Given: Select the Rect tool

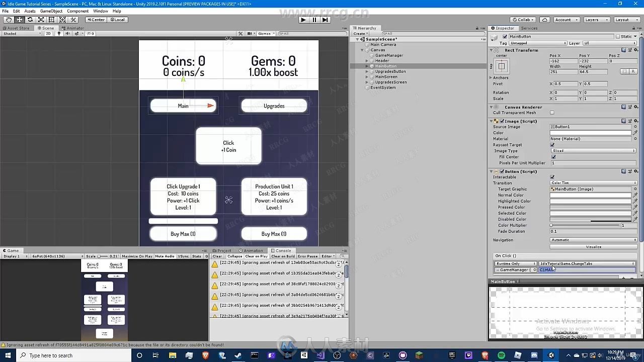Looking at the screenshot, I should [51, 20].
